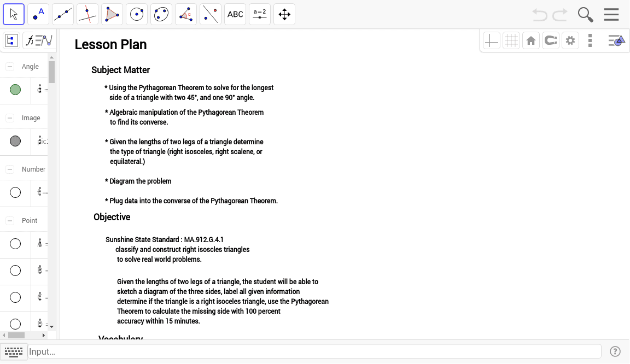Select the Polygon tool

coord(112,14)
